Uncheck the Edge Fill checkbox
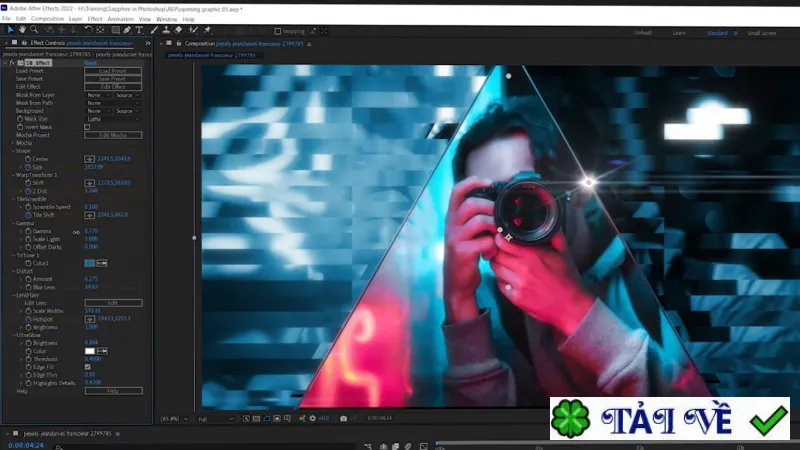Screen dimensions: 800x450 pos(87,367)
